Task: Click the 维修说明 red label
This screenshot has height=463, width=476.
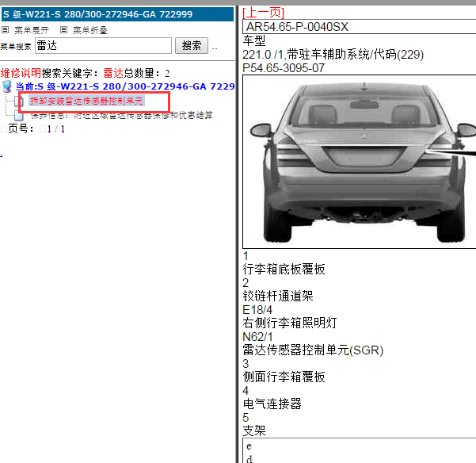Action: point(21,73)
